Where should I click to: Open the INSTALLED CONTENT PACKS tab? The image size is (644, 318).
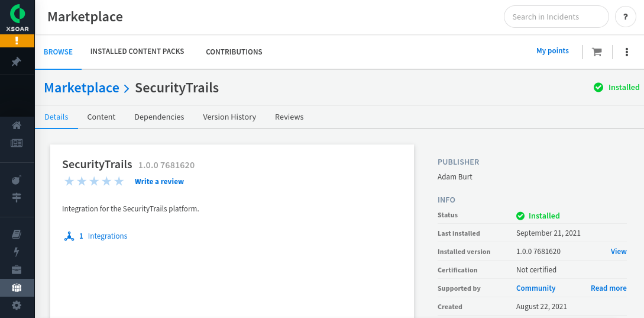[137, 52]
